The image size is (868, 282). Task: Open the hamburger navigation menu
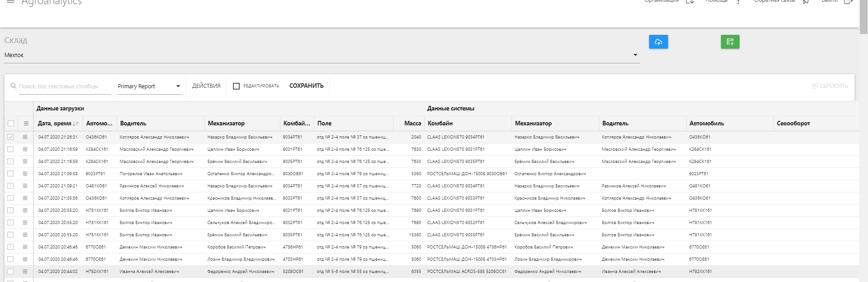tap(10, 2)
